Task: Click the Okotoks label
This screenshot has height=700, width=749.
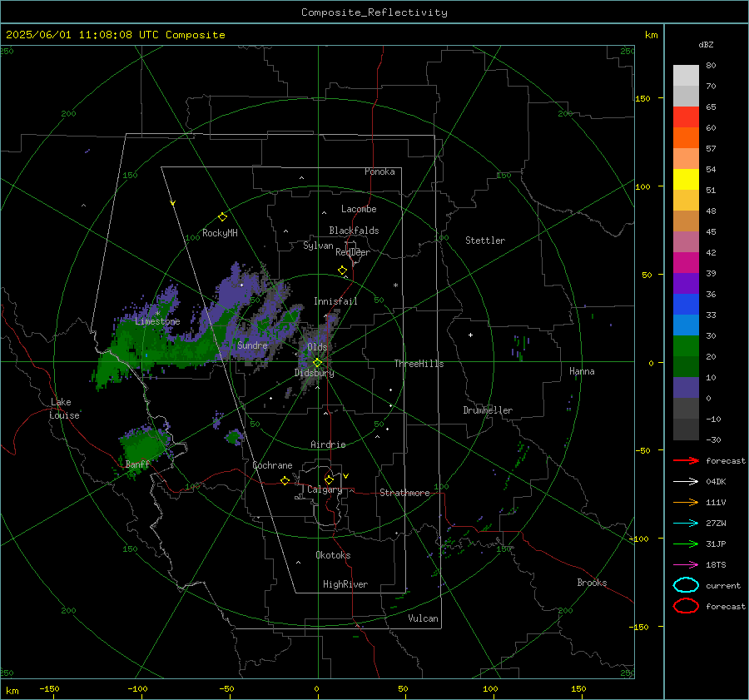Action: point(333,555)
